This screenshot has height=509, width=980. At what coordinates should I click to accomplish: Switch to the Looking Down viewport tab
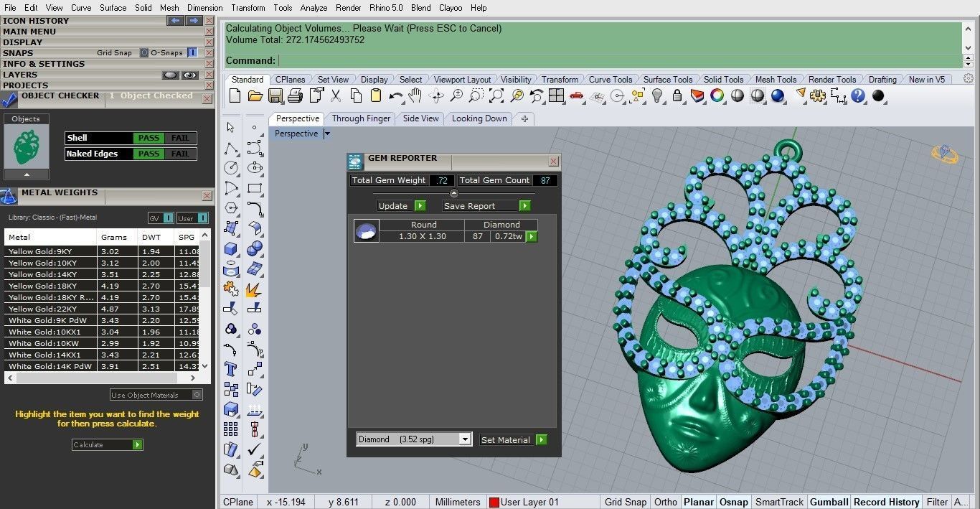(479, 118)
